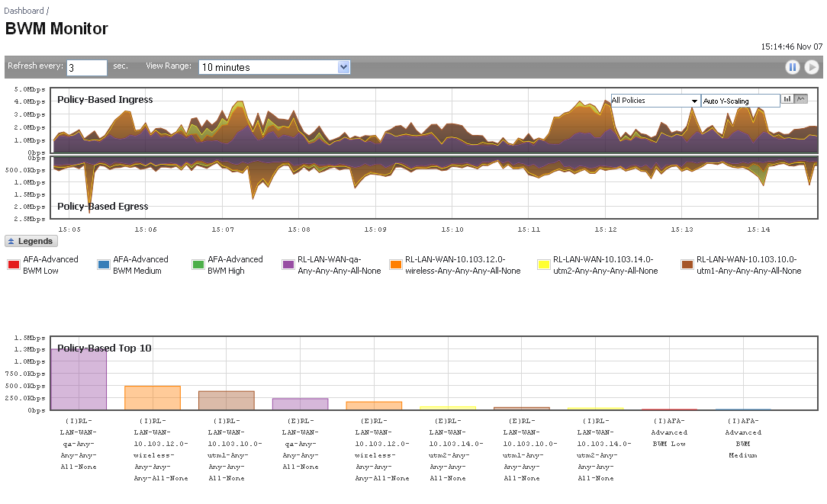Click the orange 10.103.12.0-wireless legend swatch
This screenshot has height=504, width=827.
click(x=395, y=265)
